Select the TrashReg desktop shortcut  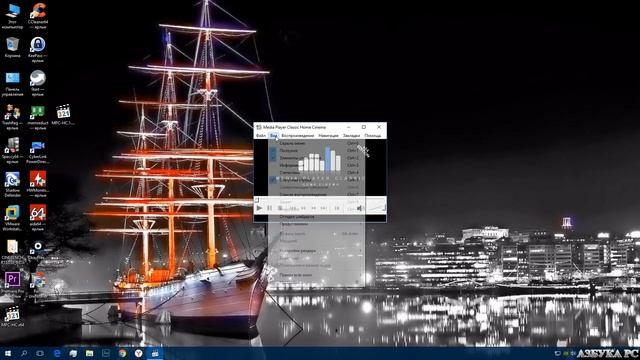(12, 117)
